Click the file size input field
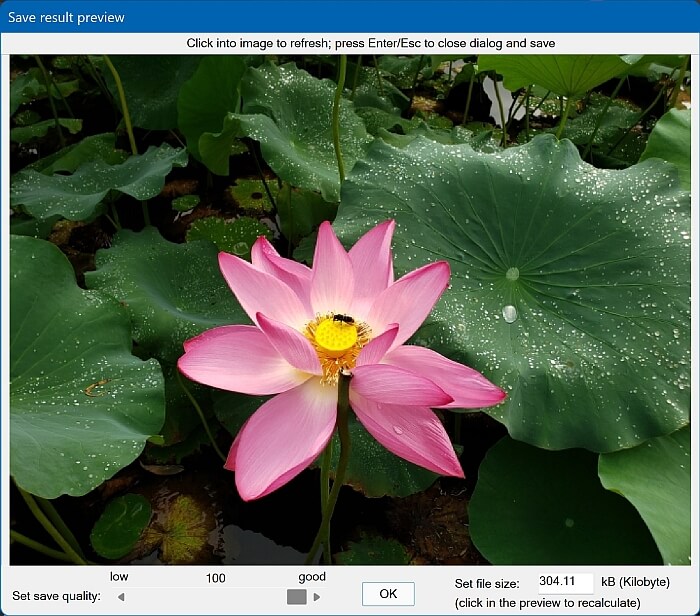The height and width of the screenshot is (616, 700). [x=566, y=582]
